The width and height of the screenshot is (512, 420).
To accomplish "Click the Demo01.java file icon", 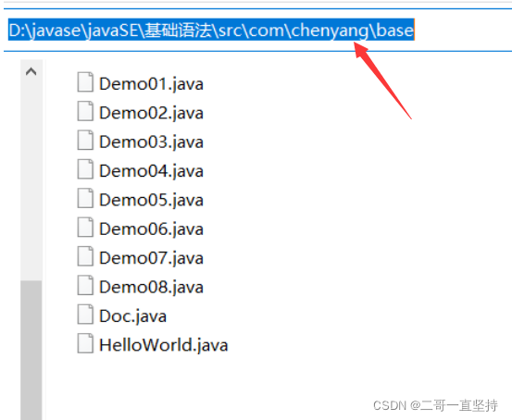I will tap(85, 82).
